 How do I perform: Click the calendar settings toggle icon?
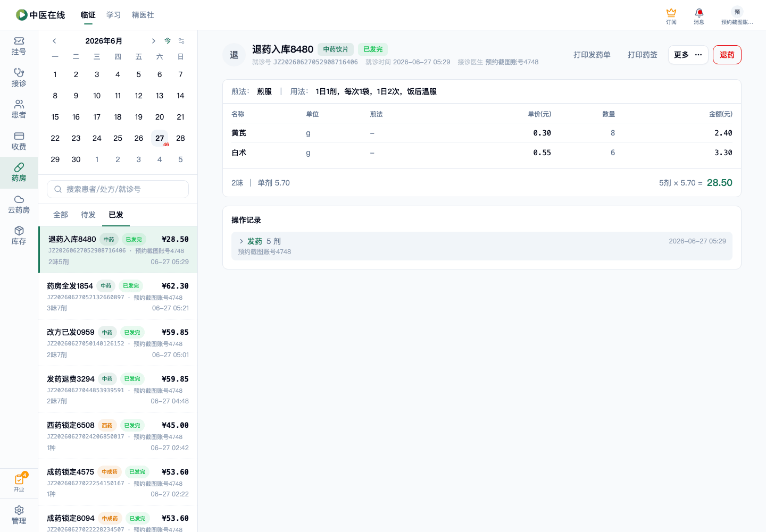pyautogui.click(x=181, y=41)
